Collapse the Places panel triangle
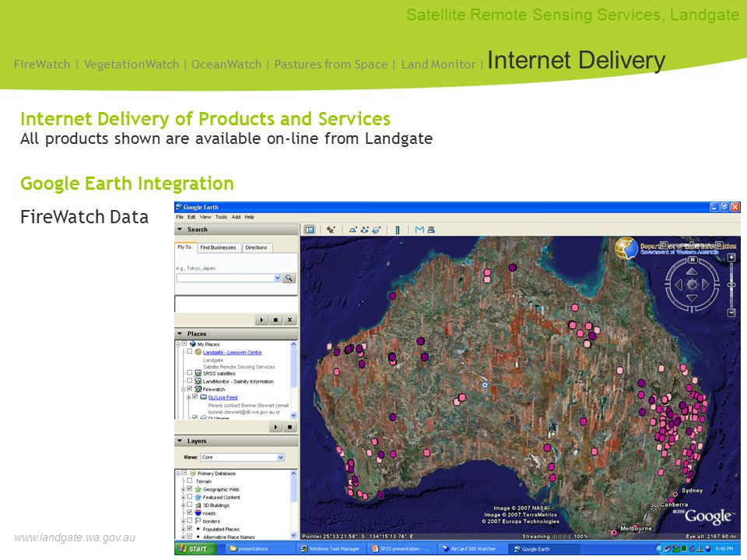The image size is (747, 560). 180,334
